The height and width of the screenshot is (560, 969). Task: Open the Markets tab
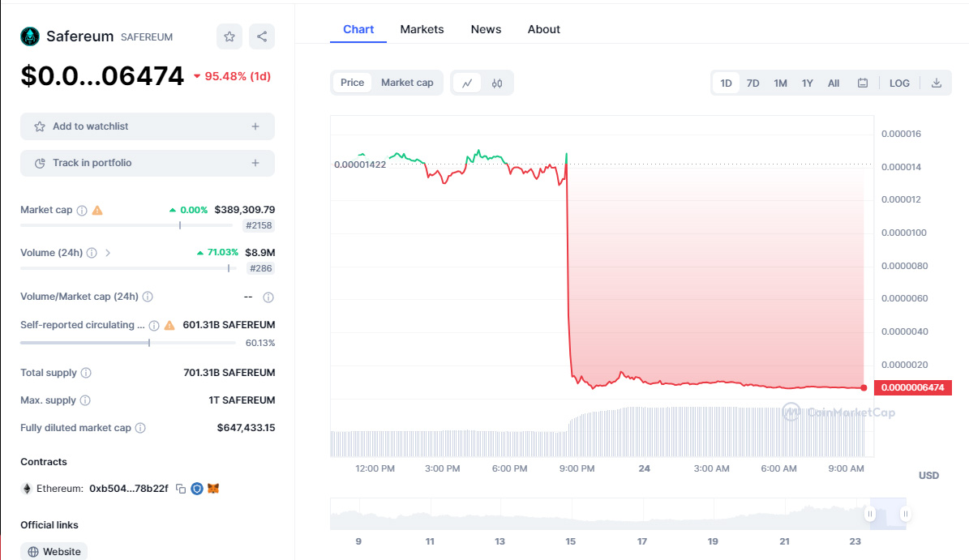[x=422, y=30]
